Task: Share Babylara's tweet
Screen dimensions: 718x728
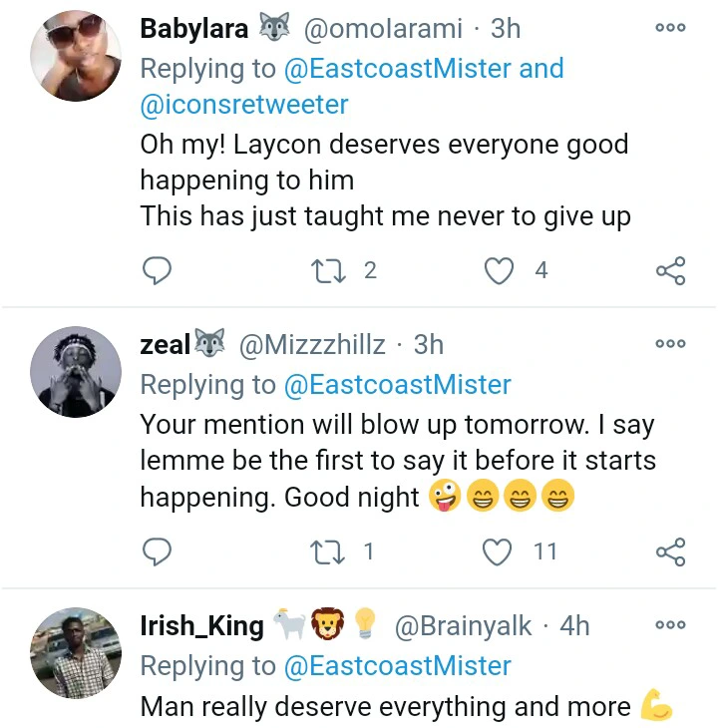Action: click(670, 270)
